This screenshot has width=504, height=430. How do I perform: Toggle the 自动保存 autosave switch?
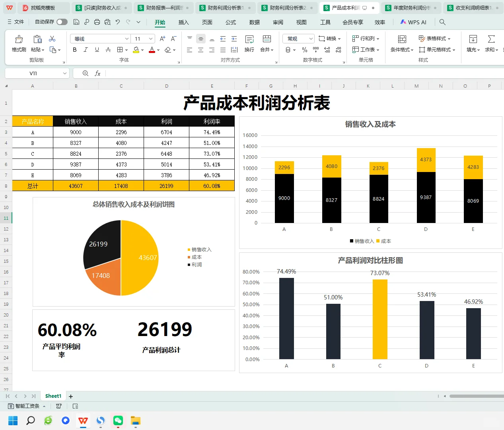click(x=62, y=22)
